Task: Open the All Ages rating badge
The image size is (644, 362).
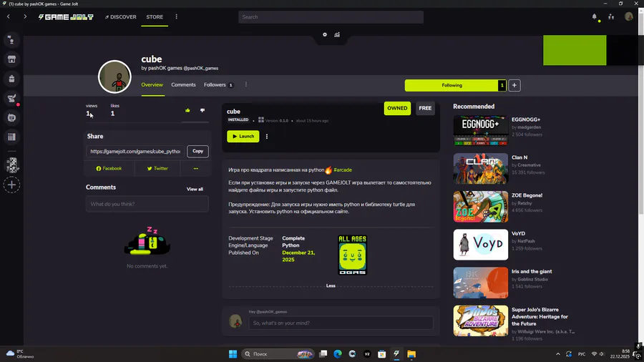Action: pos(352,255)
